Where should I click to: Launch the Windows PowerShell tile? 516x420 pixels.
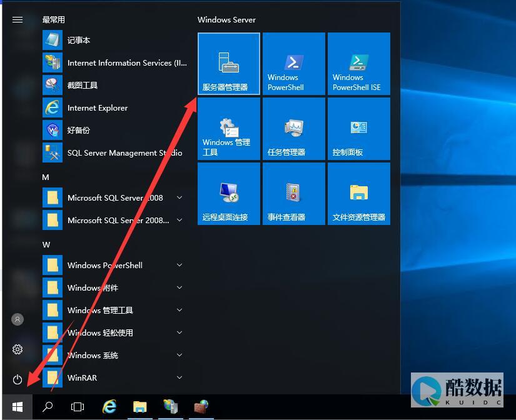pyautogui.click(x=293, y=64)
